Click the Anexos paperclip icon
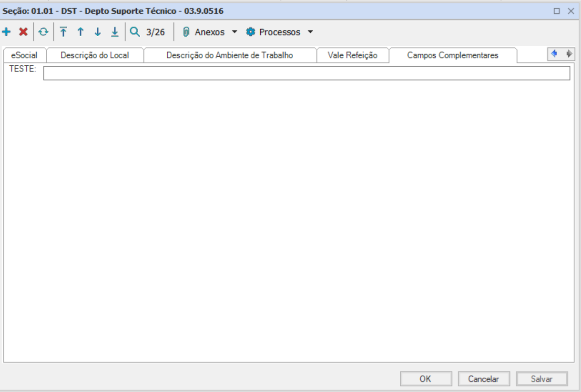 pos(186,32)
